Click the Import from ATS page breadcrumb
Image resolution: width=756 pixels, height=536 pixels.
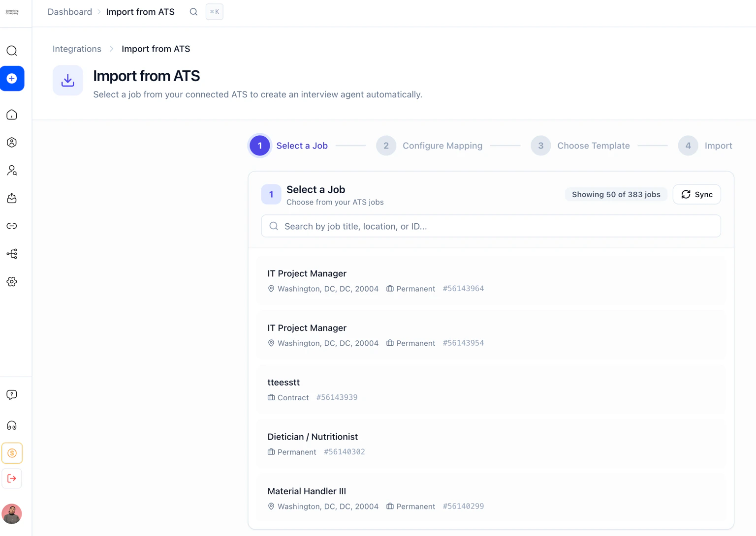tap(156, 49)
